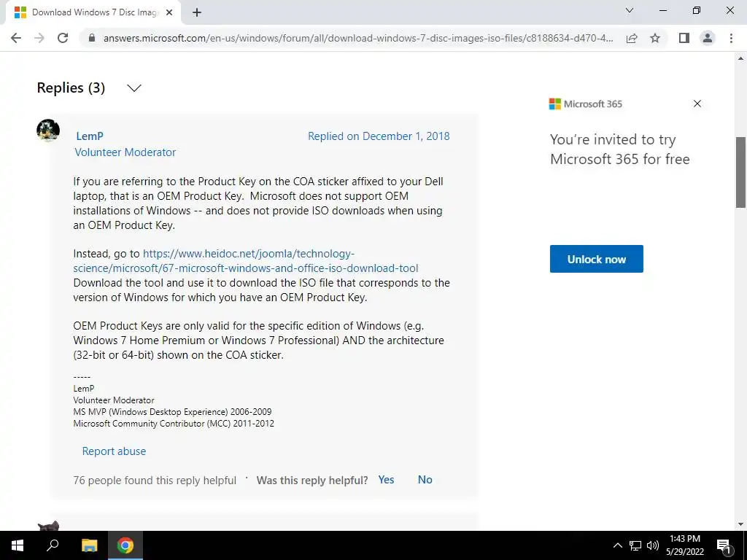Reload the current page
The image size is (747, 560).
(x=63, y=38)
